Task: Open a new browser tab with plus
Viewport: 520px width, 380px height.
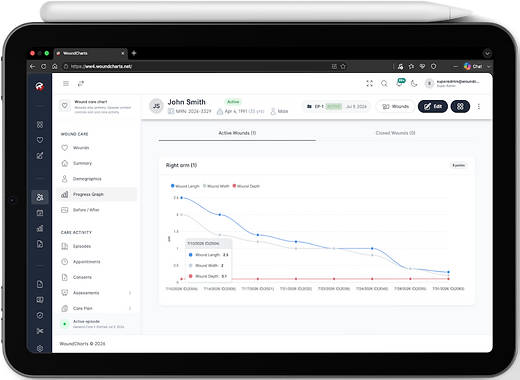Action: pos(134,53)
